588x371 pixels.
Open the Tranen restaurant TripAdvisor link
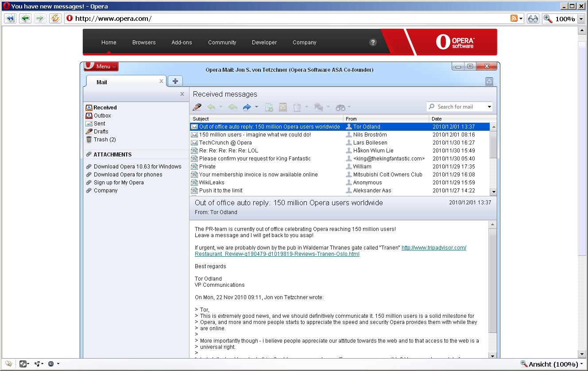433,247
